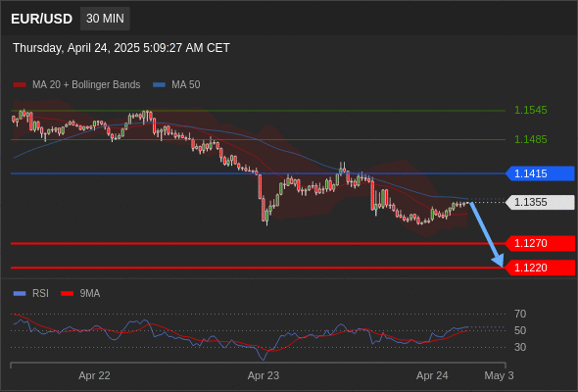This screenshot has height=392, width=578.
Task: Click the Apr 23 date axis label
Action: point(264,375)
